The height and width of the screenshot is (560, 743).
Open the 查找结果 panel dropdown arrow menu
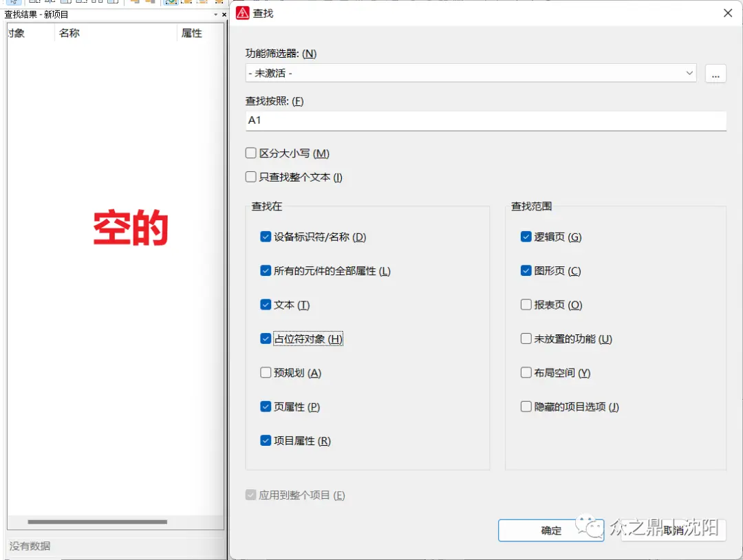215,14
